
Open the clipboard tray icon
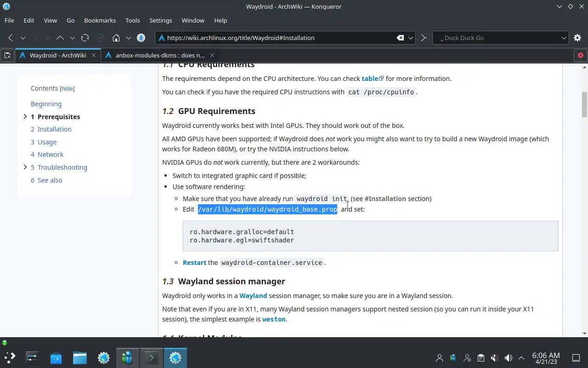(481, 358)
